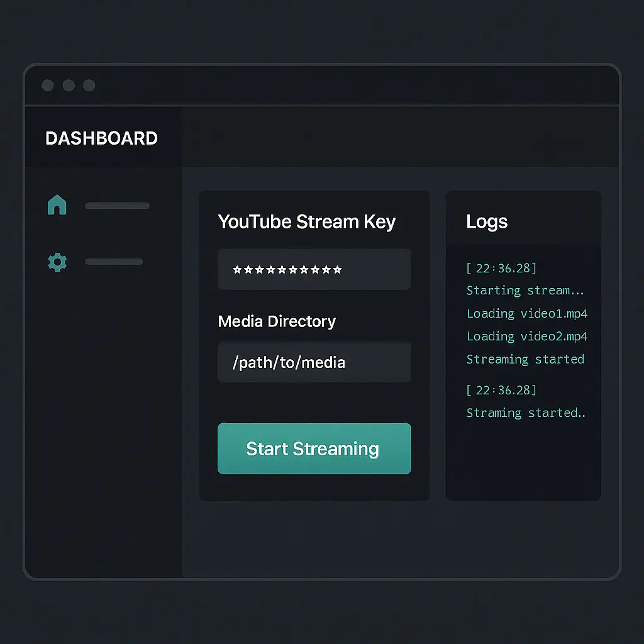Select the menu label beside the home icon

117,206
